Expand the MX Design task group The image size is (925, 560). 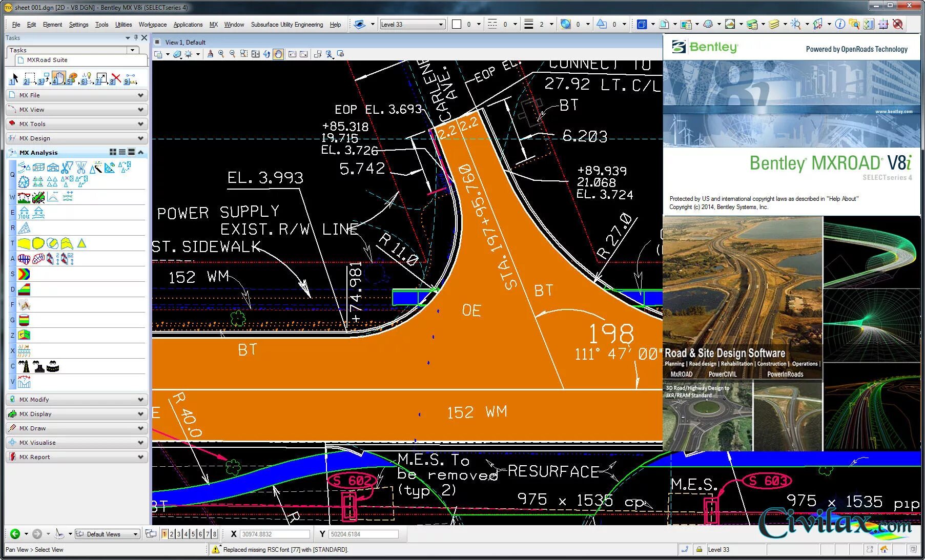pyautogui.click(x=77, y=138)
